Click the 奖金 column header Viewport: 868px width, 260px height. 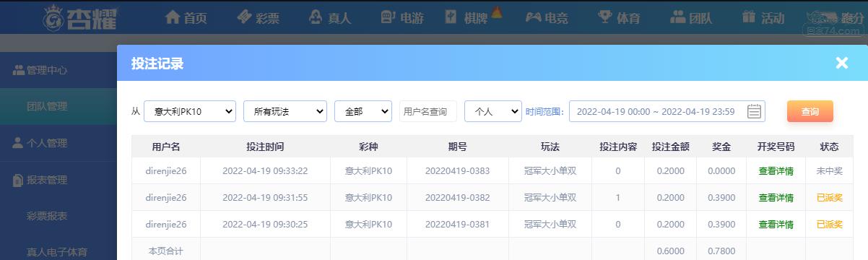point(721,147)
